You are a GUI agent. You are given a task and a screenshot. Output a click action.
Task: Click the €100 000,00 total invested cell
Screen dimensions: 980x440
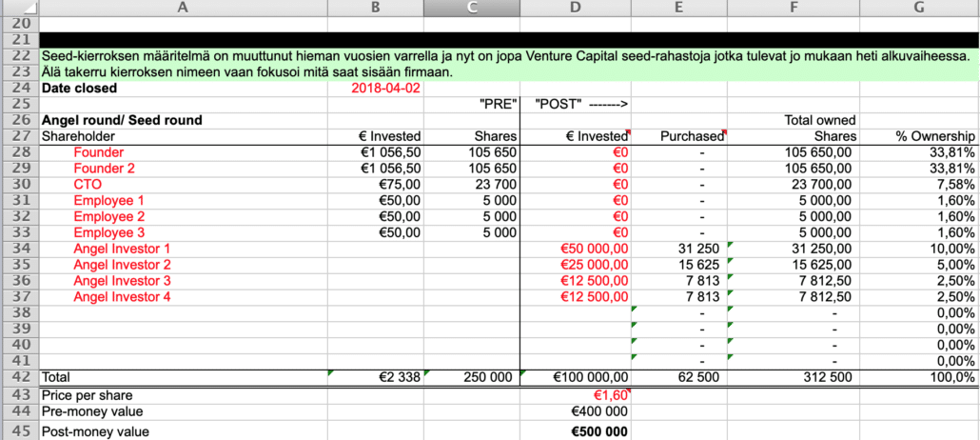coord(575,377)
